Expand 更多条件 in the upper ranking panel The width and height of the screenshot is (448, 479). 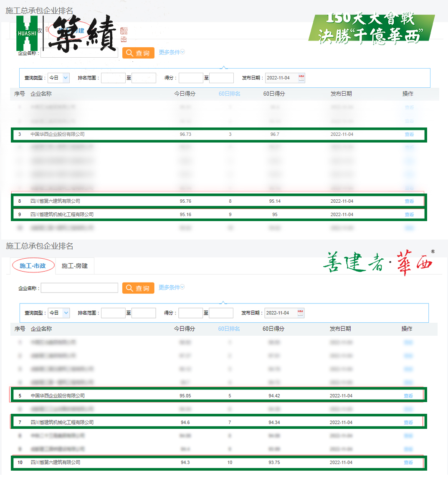pyautogui.click(x=172, y=52)
